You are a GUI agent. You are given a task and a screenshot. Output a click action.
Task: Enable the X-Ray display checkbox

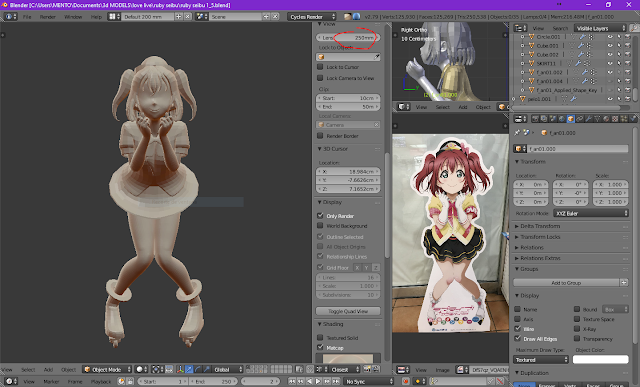coord(577,329)
